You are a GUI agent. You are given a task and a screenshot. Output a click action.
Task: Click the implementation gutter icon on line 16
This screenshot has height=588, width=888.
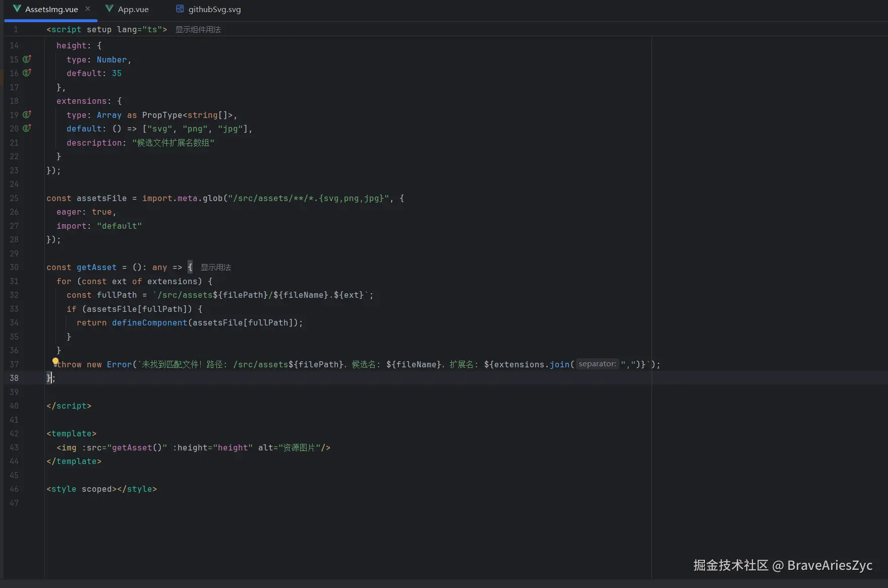tap(27, 73)
